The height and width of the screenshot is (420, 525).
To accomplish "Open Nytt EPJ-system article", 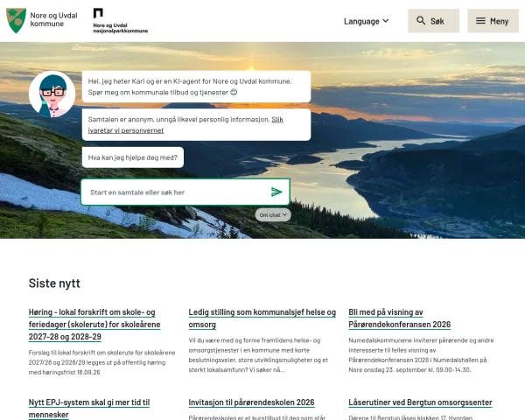I will (x=89, y=409).
